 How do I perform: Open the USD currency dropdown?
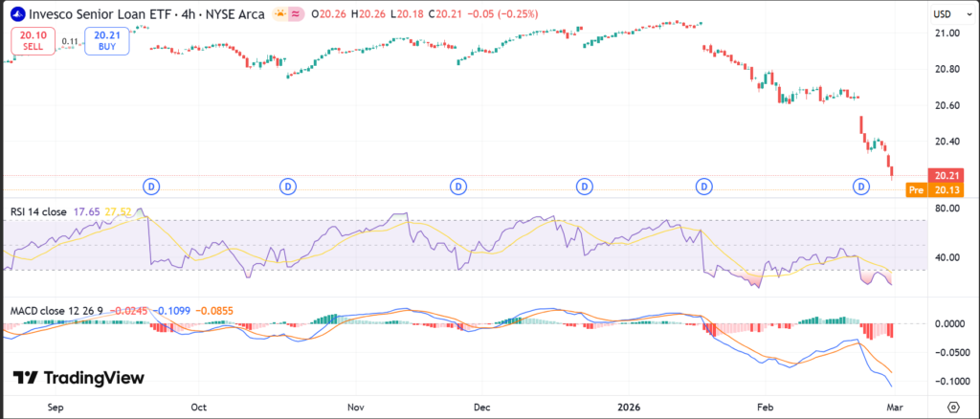click(944, 14)
